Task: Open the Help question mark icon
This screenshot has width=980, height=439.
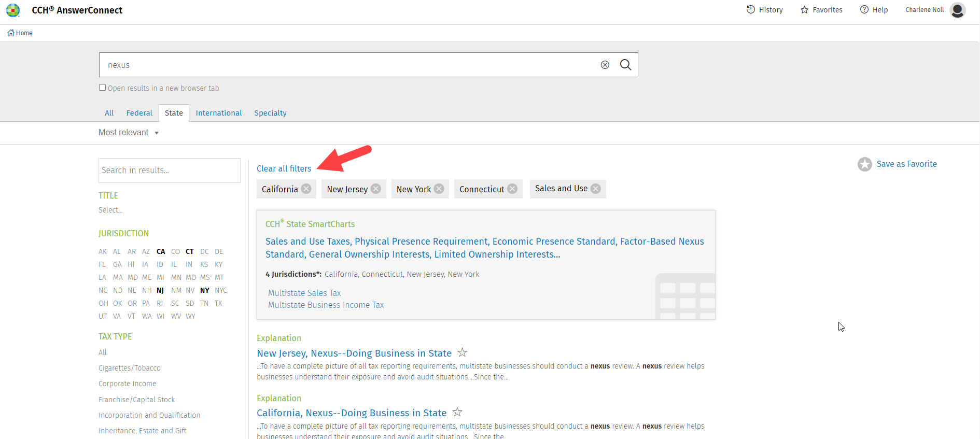Action: [864, 9]
